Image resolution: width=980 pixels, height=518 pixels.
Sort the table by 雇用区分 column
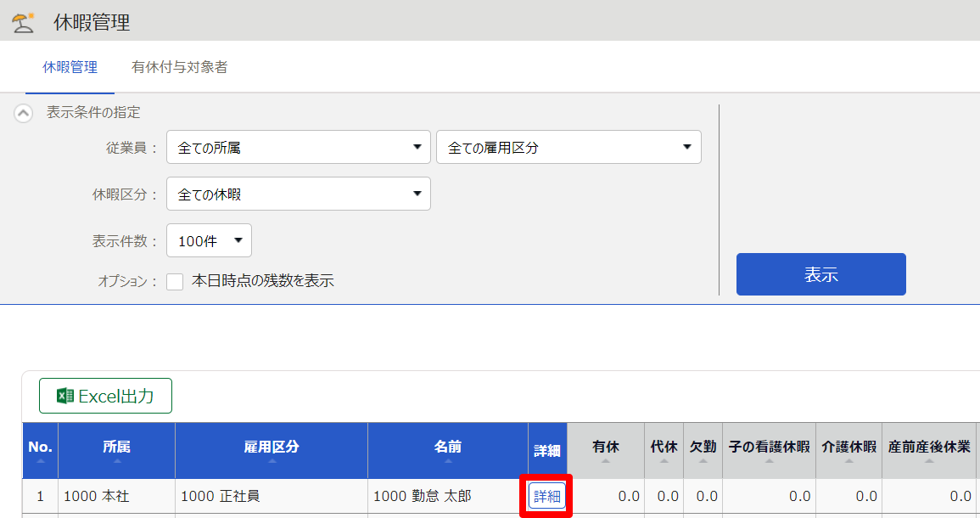click(x=272, y=450)
